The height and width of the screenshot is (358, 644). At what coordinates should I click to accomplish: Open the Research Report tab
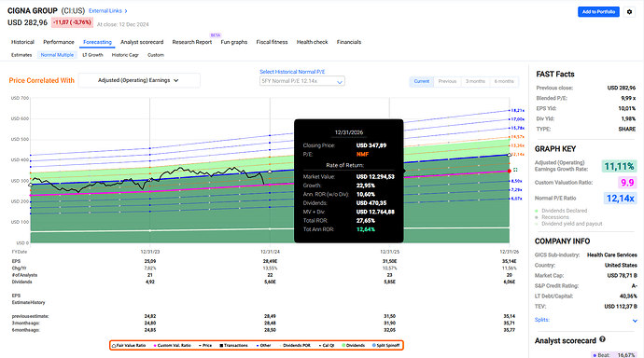[x=192, y=42]
